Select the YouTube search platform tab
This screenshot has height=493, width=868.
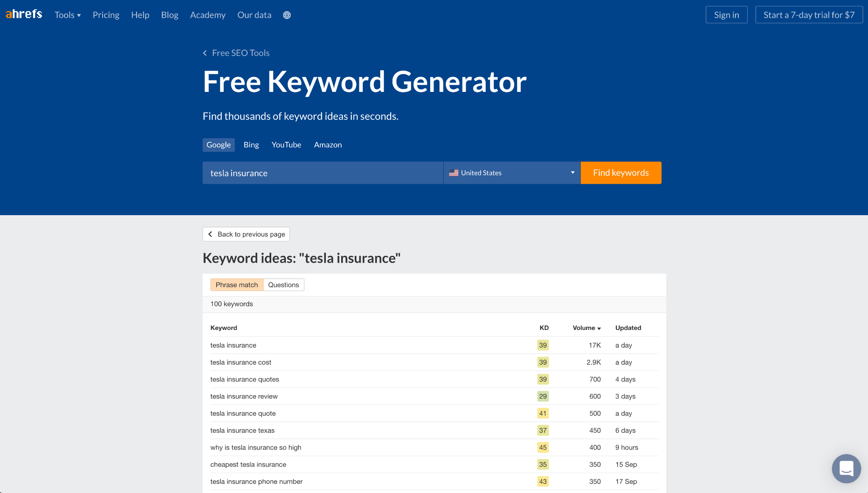click(286, 144)
